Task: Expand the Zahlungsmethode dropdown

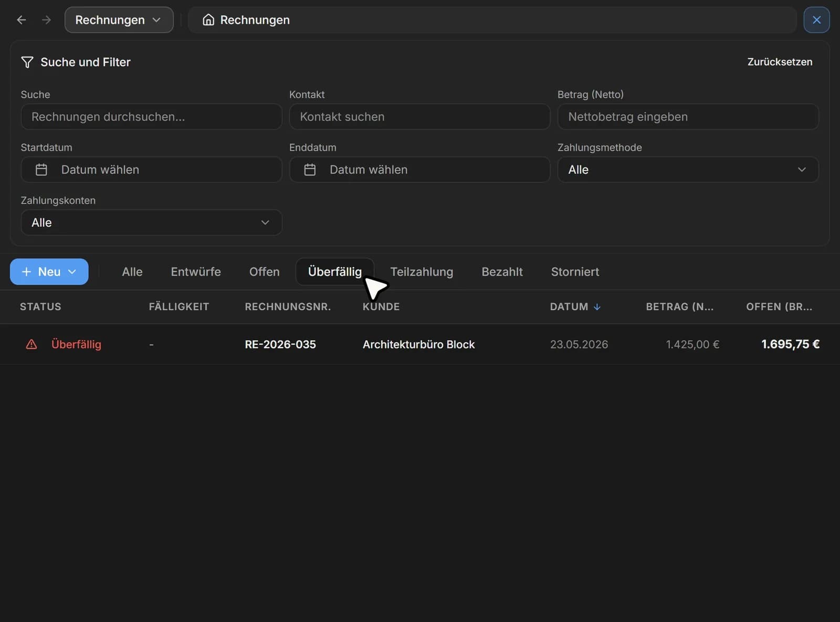Action: 688,170
